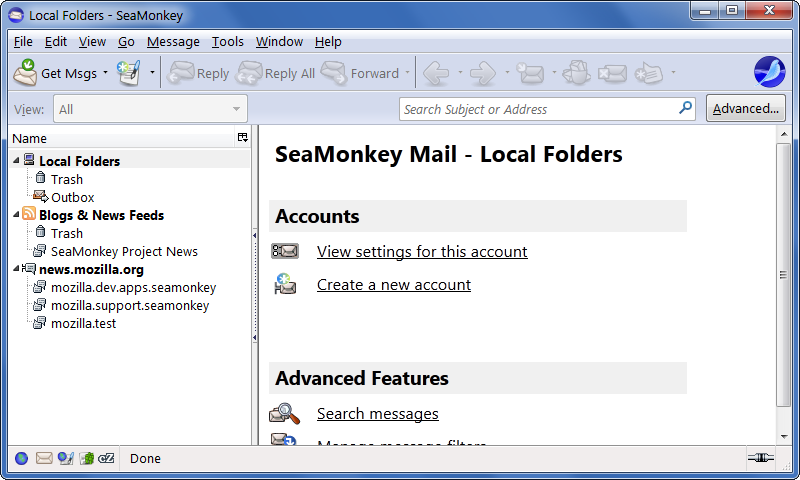Open Address Book from status bar icon
This screenshot has height=480, width=800.
(87, 459)
